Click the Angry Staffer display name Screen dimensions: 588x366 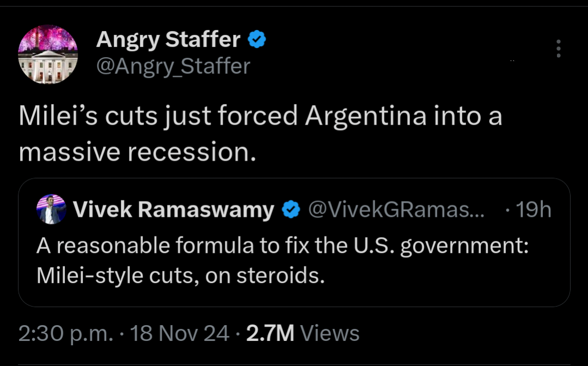(168, 39)
